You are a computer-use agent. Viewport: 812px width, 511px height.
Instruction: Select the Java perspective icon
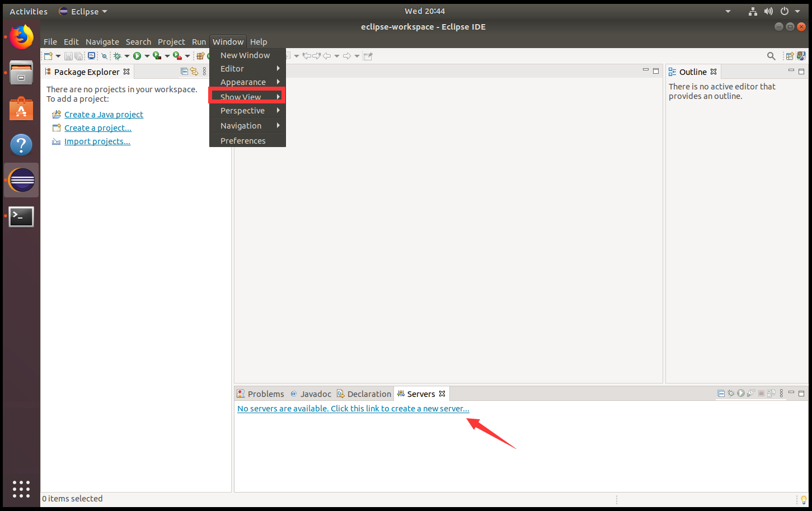(x=801, y=56)
